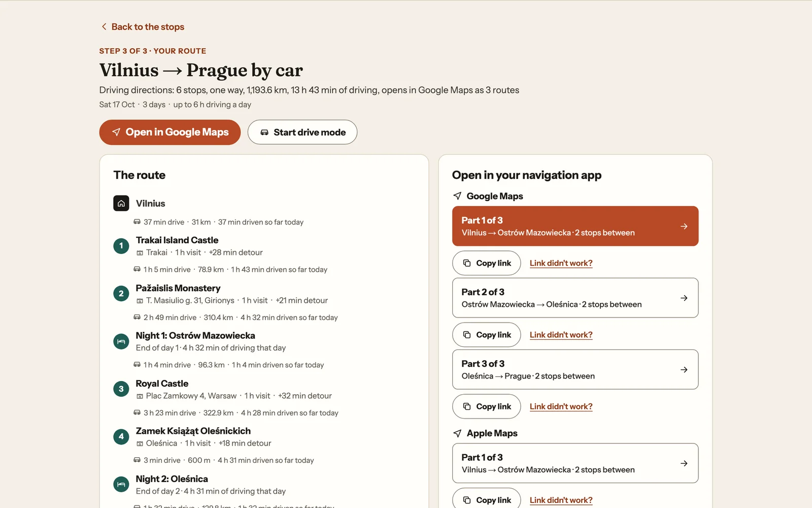Screen dimensions: 812x508
Task: Click the building icon next to Plac Zamkowy 4
Action: pos(140,396)
